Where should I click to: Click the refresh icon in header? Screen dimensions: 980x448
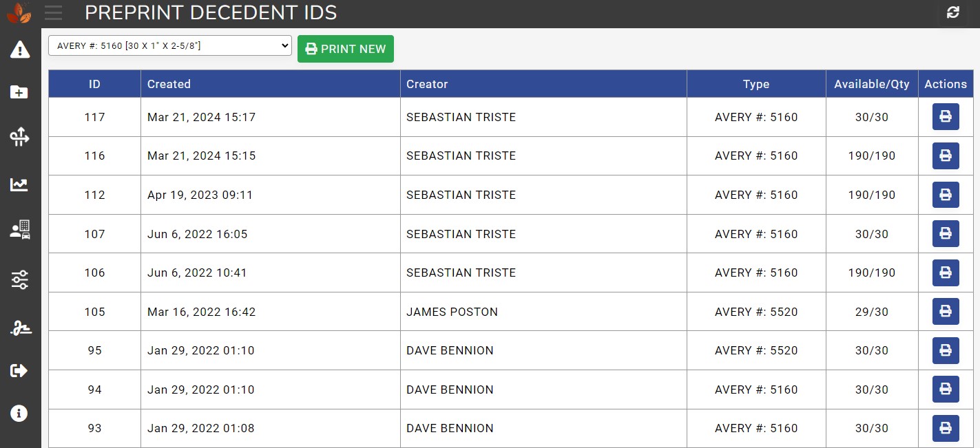point(953,12)
